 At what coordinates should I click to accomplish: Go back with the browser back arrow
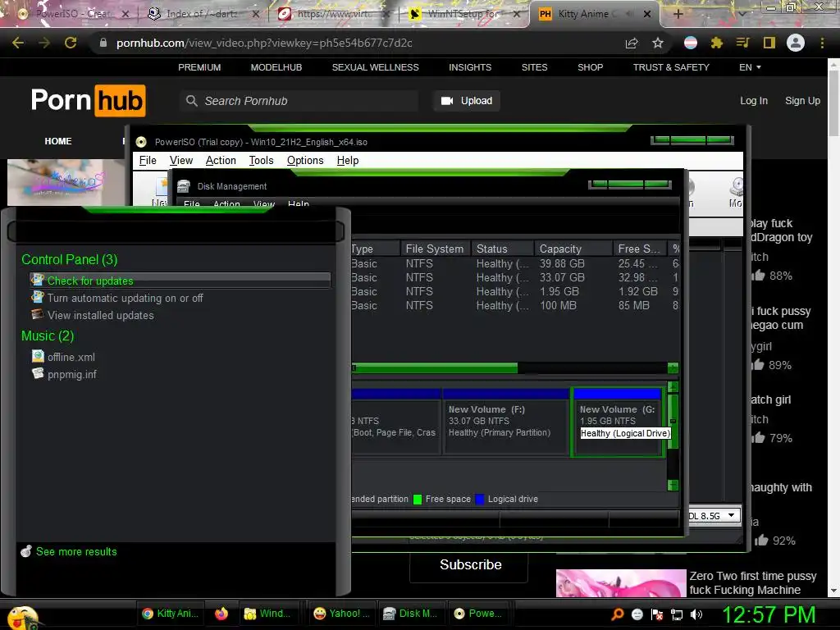tap(18, 43)
